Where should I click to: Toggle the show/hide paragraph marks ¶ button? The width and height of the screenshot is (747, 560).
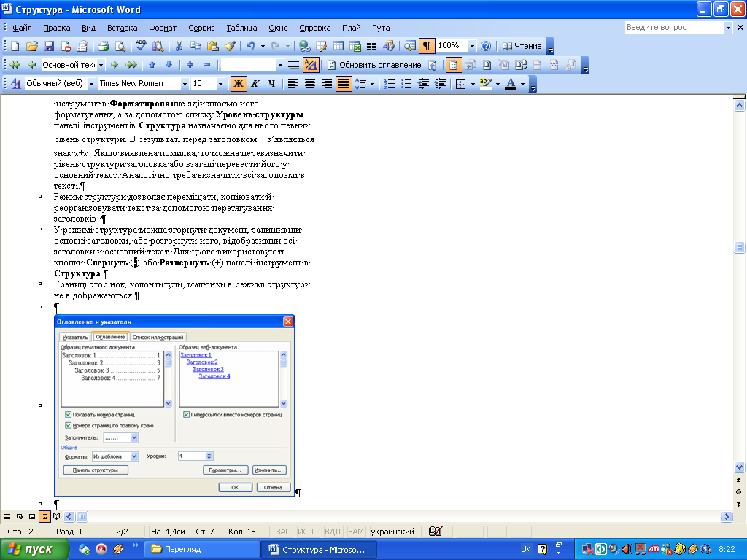pyautogui.click(x=426, y=46)
